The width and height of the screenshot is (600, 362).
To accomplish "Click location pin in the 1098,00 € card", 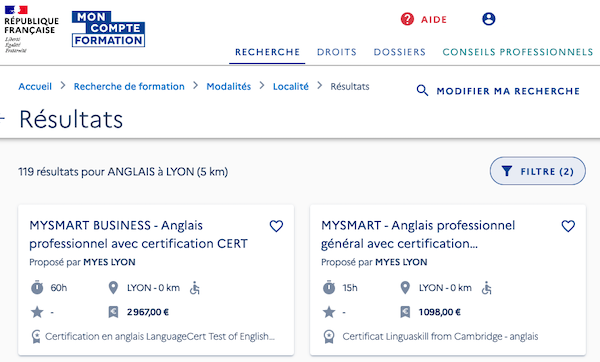I will point(405,288).
